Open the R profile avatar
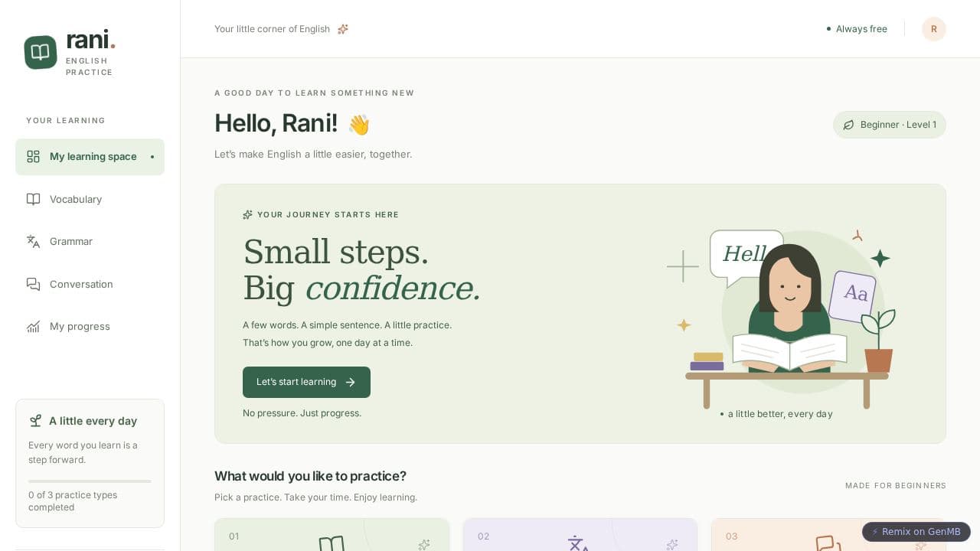980x551 pixels. (x=934, y=29)
